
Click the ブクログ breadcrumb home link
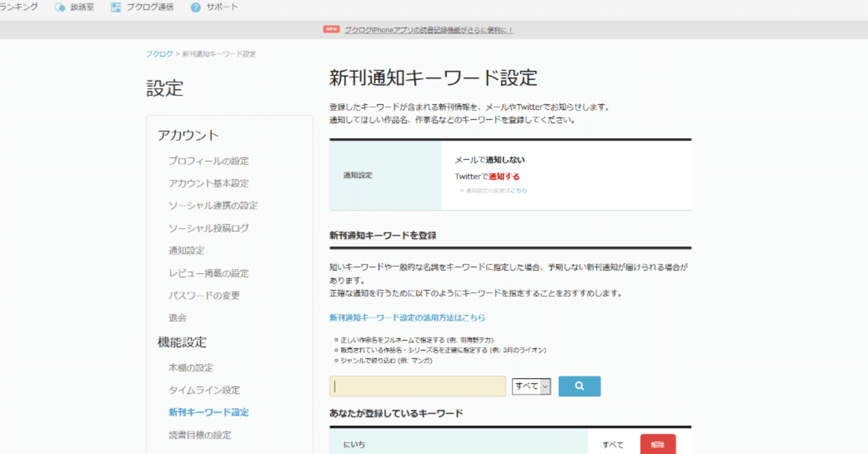[x=159, y=54]
